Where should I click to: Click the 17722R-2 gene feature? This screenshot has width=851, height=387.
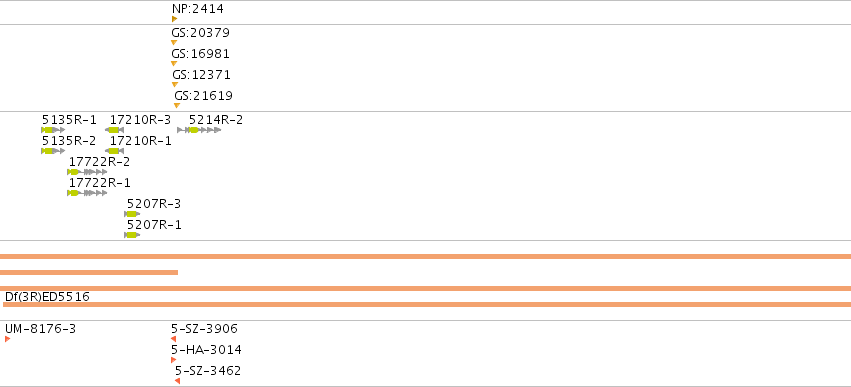87,172
